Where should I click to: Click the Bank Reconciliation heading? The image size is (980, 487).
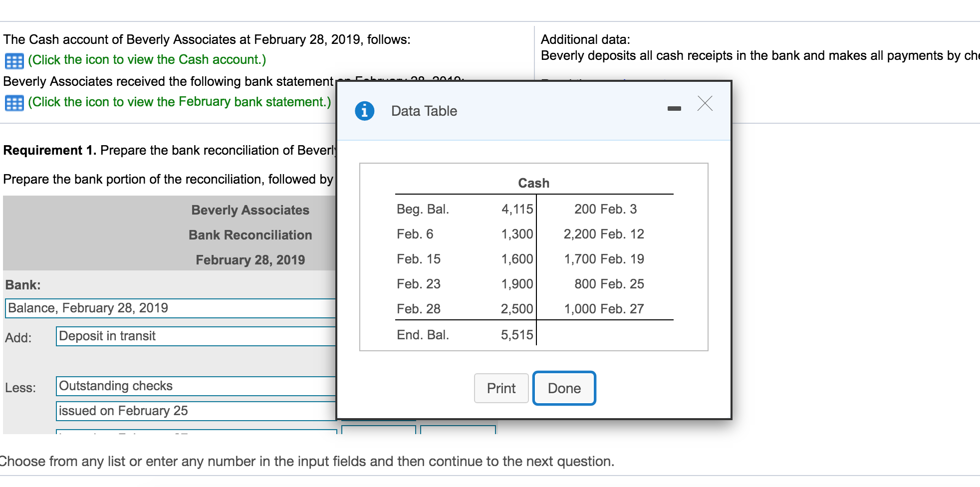250,235
